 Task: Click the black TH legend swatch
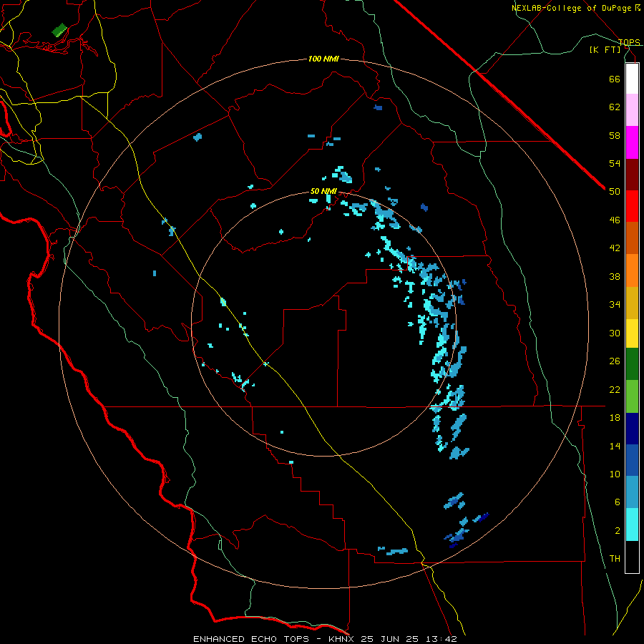(632, 557)
